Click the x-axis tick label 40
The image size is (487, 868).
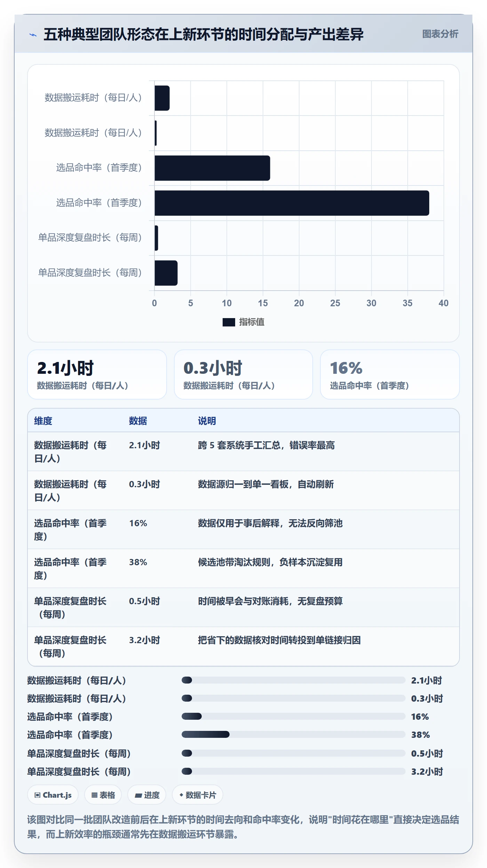pyautogui.click(x=444, y=303)
